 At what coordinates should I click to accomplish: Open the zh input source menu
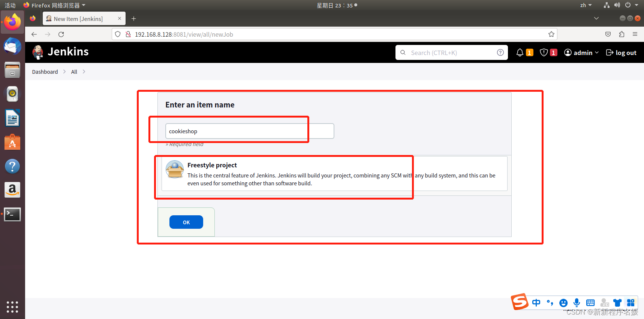[x=586, y=5]
